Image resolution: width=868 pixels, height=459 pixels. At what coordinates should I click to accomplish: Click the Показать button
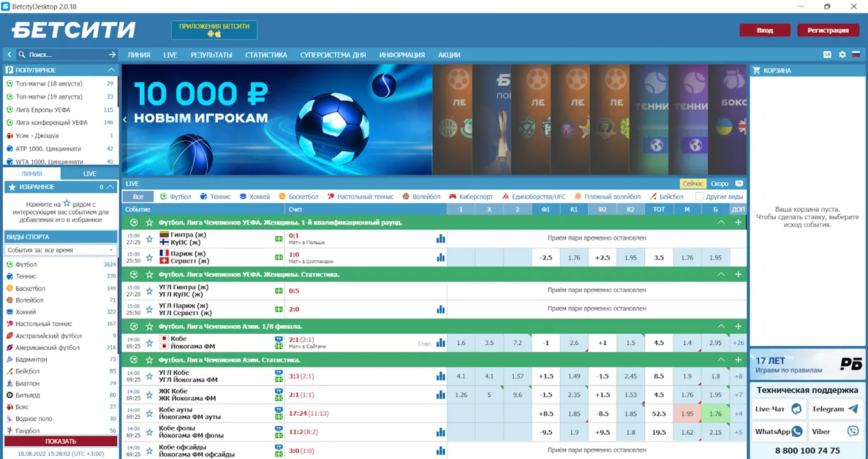point(61,441)
